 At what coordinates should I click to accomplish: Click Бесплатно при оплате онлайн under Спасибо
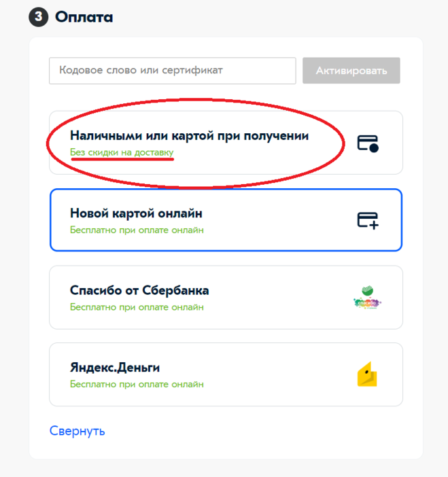pyautogui.click(x=137, y=307)
